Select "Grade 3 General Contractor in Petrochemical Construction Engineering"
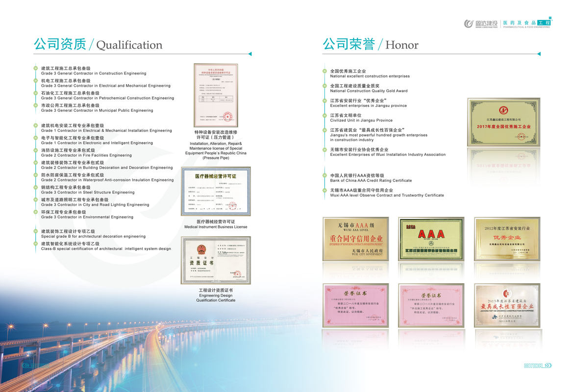This screenshot has width=574, height=392. click(x=108, y=98)
